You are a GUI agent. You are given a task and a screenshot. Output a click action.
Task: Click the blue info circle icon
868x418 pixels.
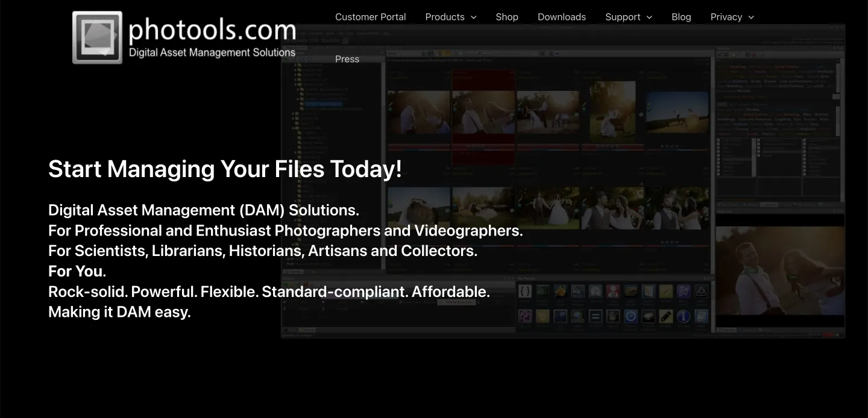coord(683,316)
